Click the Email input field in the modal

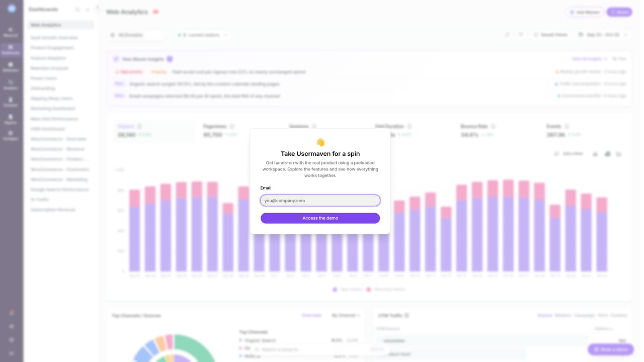[320, 201]
